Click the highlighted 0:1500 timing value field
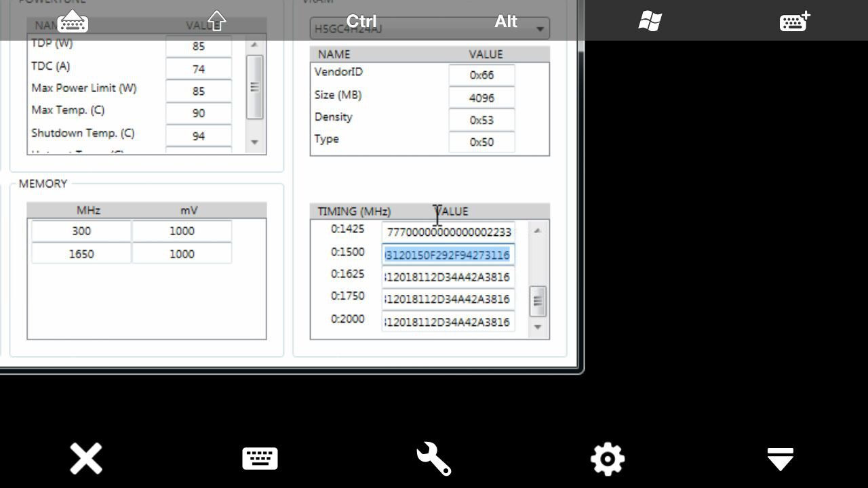 coord(448,255)
